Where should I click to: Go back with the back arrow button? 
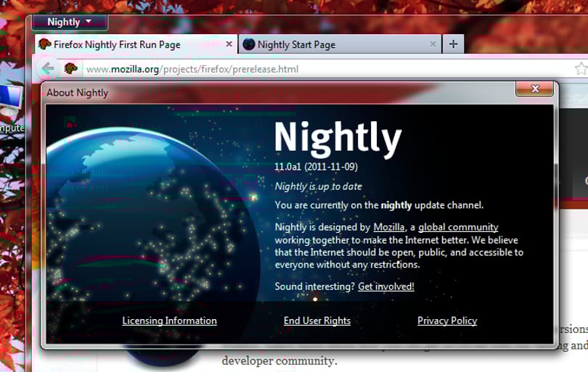(48, 69)
